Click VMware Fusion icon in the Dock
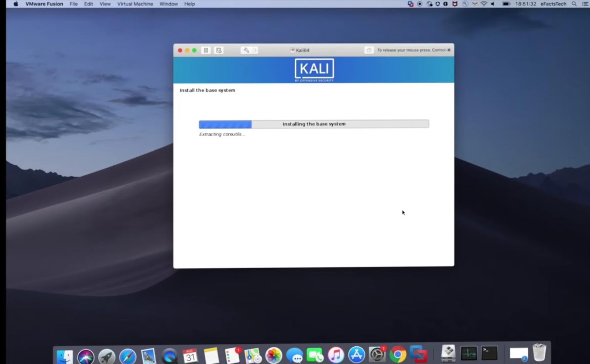Viewport: 590px width, 364px height. [x=419, y=354]
